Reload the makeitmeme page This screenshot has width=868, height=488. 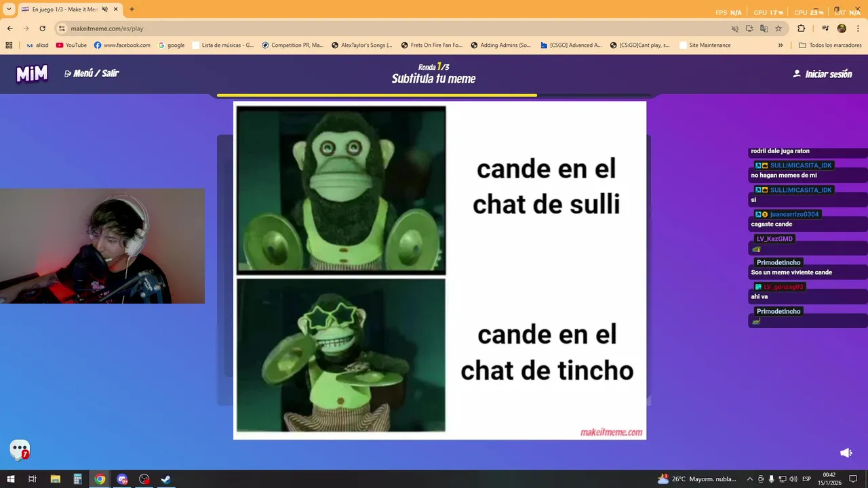click(x=42, y=28)
